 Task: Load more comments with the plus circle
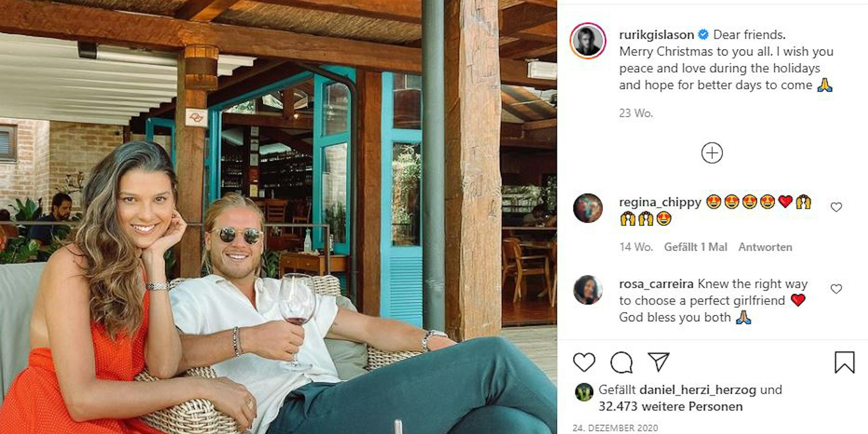point(712,153)
